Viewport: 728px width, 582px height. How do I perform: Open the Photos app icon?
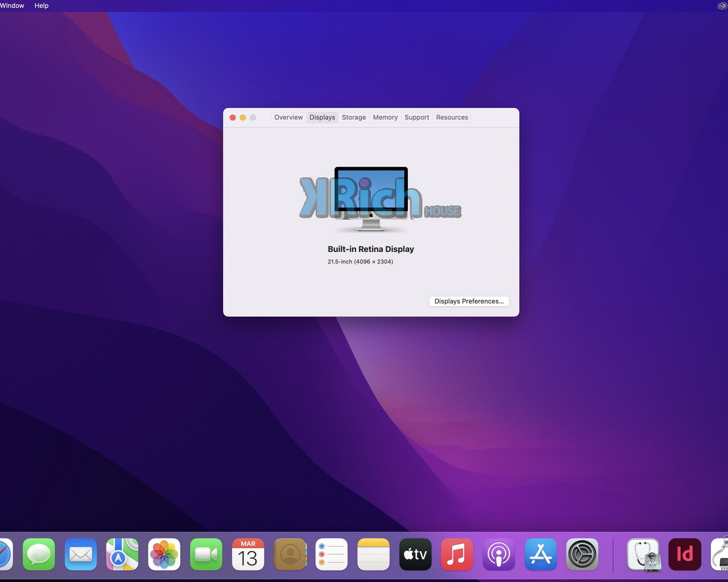(164, 554)
